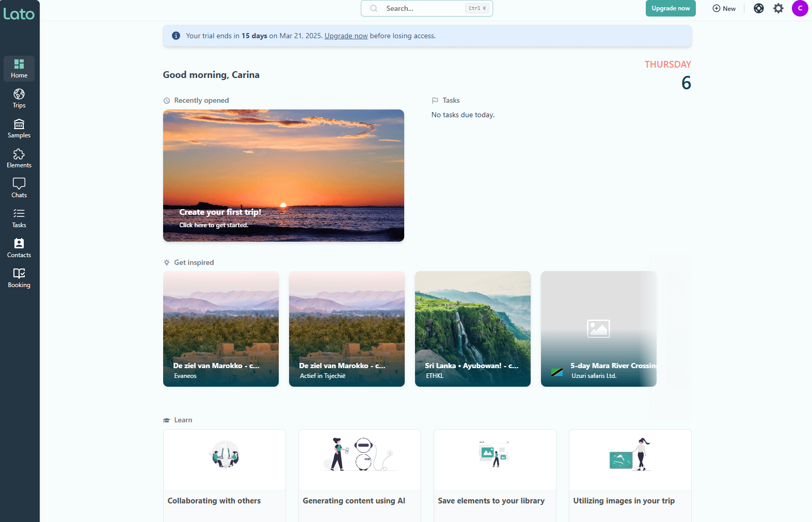
Task: Follow the Upgrade now link in banner
Action: (346, 36)
